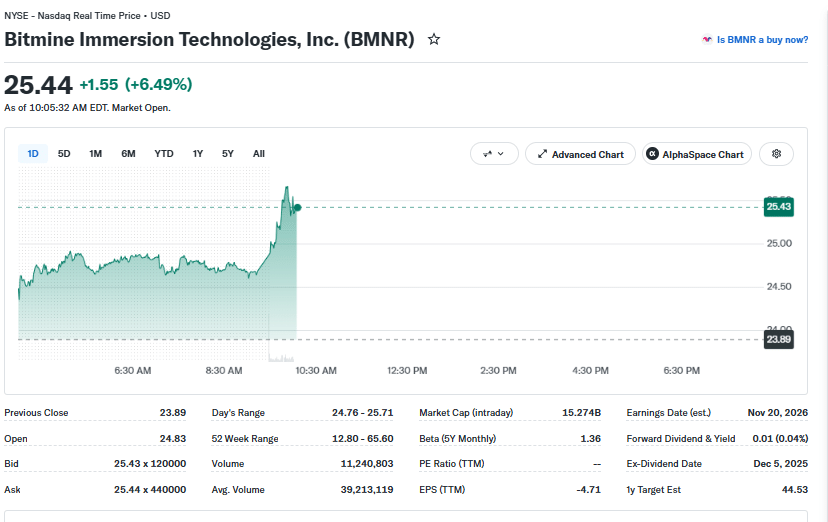Click the 11,240,803 volume value
The image size is (828, 522).
[367, 463]
